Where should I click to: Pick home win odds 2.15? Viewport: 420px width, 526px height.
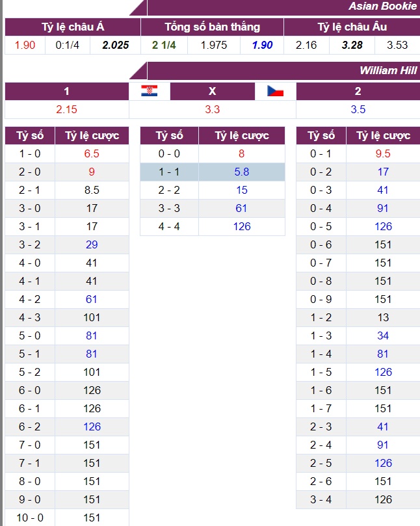[66, 109]
